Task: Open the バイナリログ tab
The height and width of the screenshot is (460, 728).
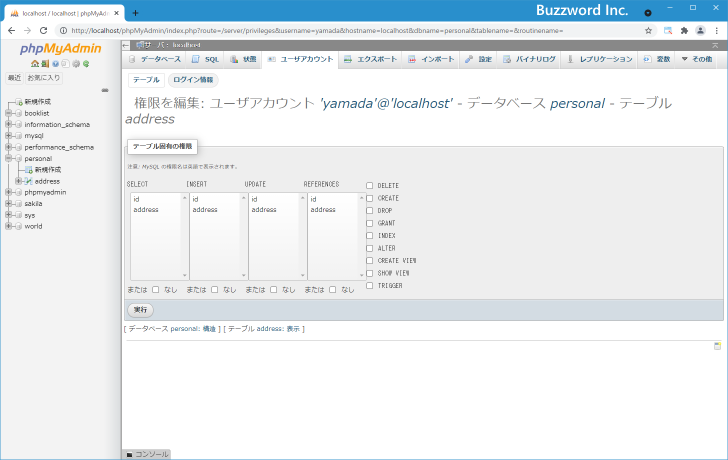Action: 530,59
